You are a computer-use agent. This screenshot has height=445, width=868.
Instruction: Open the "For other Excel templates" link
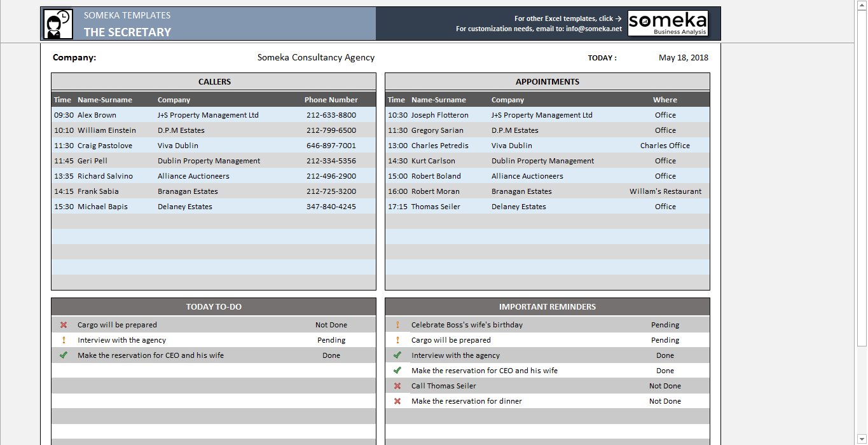pyautogui.click(x=568, y=18)
